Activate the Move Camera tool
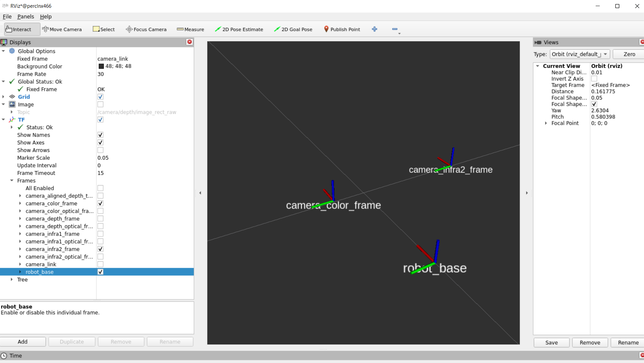Viewport: 644px width, 363px height. coord(62,29)
